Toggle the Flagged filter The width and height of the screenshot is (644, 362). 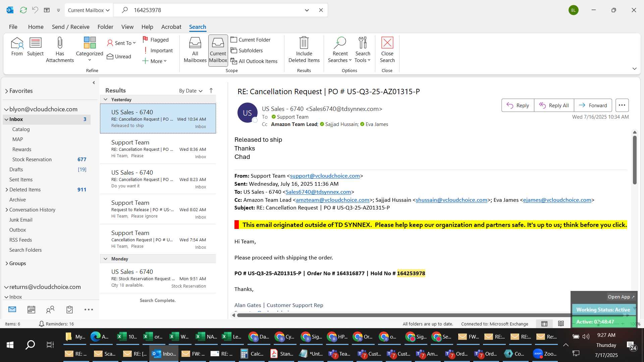[156, 40]
